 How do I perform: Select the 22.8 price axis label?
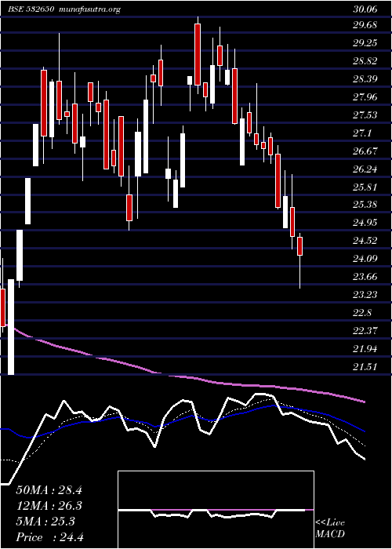362,313
